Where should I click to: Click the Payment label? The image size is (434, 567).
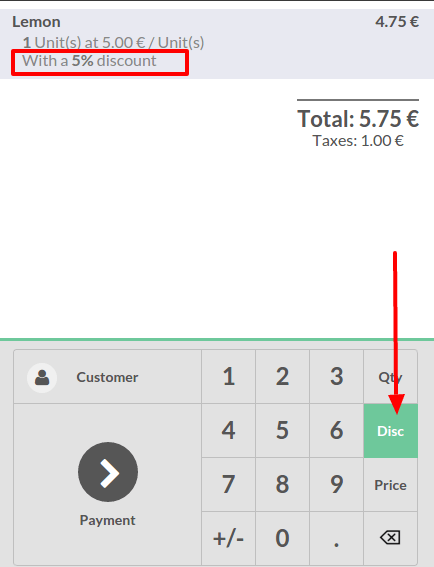[107, 520]
